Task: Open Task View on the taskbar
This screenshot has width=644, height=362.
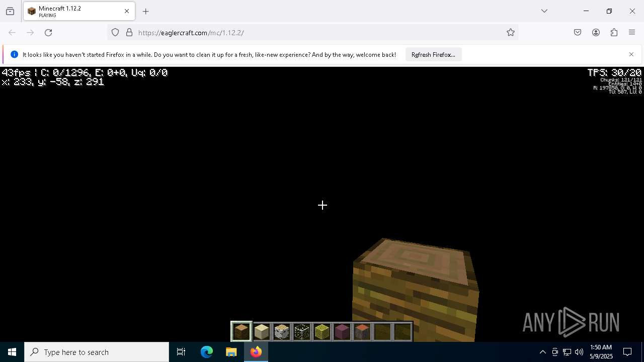Action: click(x=181, y=352)
